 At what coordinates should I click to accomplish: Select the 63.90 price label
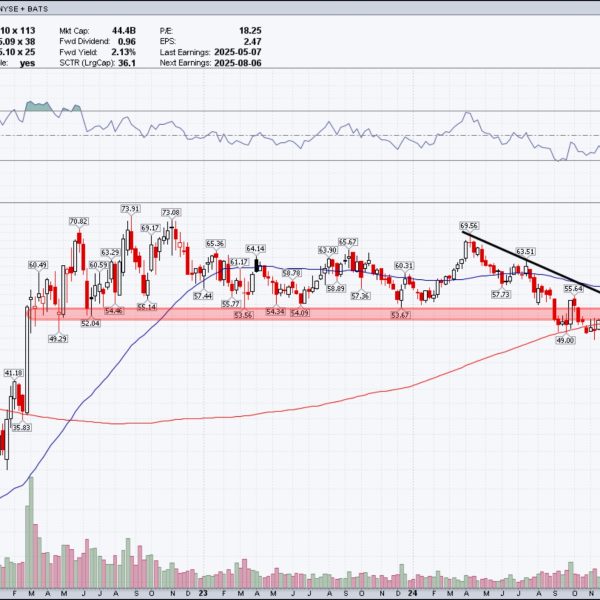click(328, 250)
